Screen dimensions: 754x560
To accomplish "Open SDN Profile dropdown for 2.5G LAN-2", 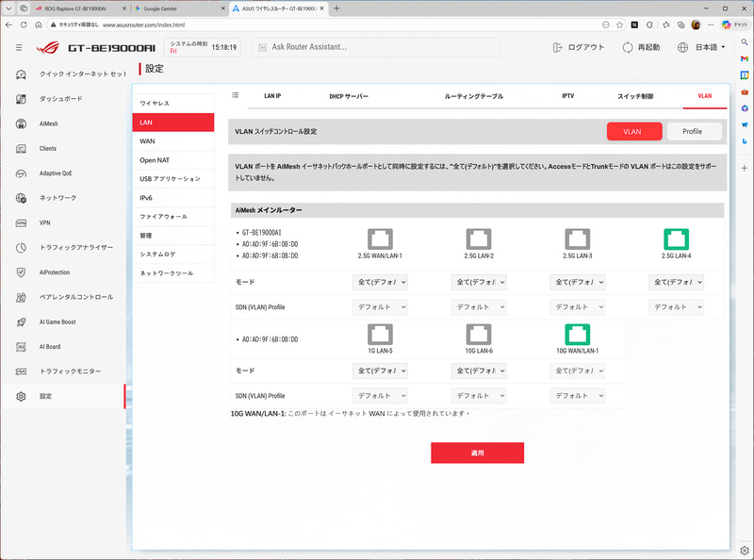I will tap(479, 307).
